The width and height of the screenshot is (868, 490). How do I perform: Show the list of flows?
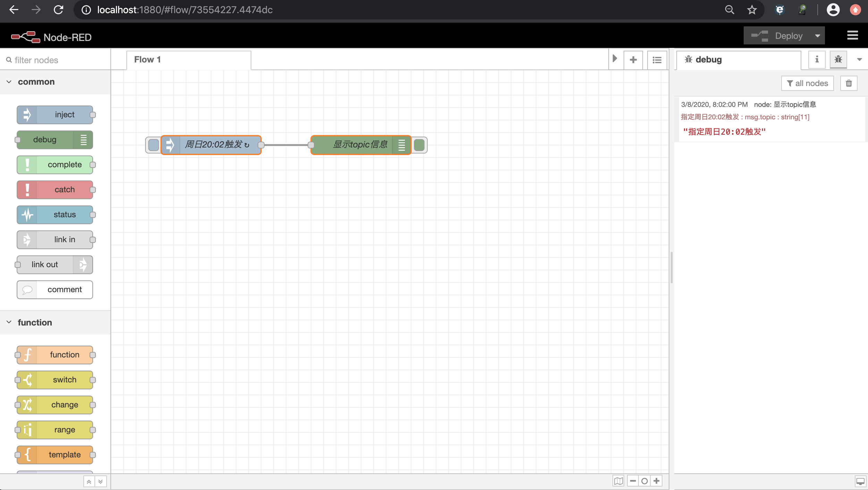pyautogui.click(x=657, y=60)
